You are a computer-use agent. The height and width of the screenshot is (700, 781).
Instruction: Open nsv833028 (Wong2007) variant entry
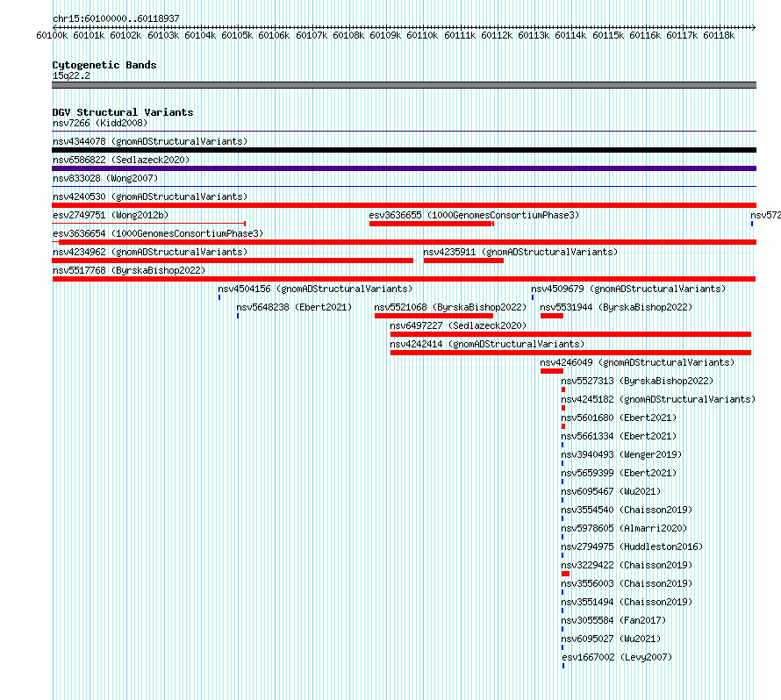click(x=105, y=178)
